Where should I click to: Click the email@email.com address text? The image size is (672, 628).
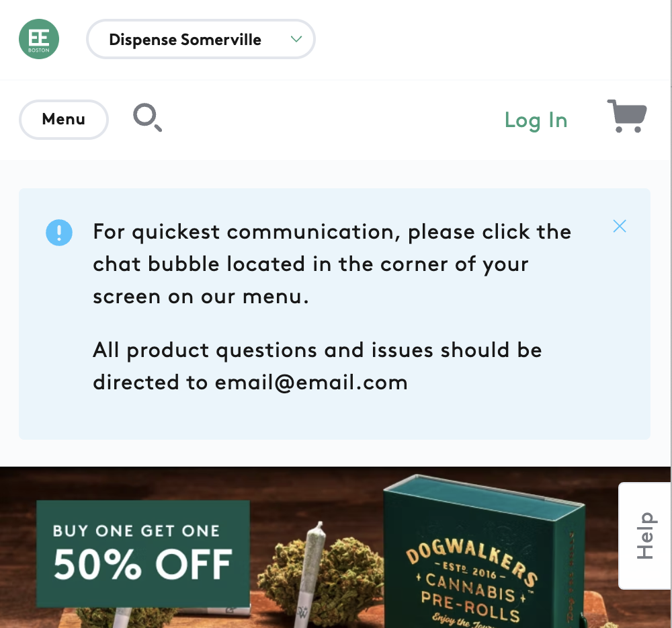(311, 383)
